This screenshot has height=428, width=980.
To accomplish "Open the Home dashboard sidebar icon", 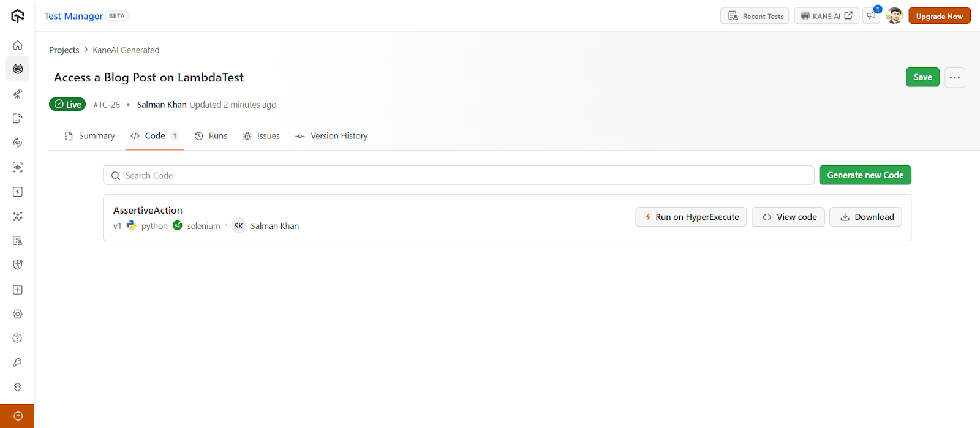I will click(x=18, y=45).
